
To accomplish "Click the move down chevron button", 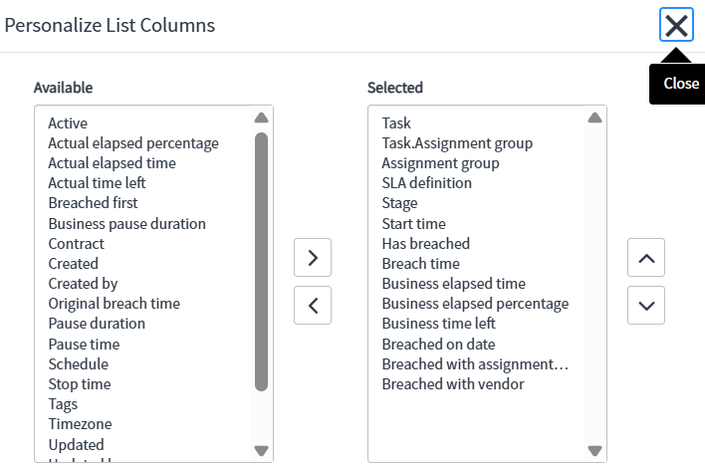I will coord(646,305).
